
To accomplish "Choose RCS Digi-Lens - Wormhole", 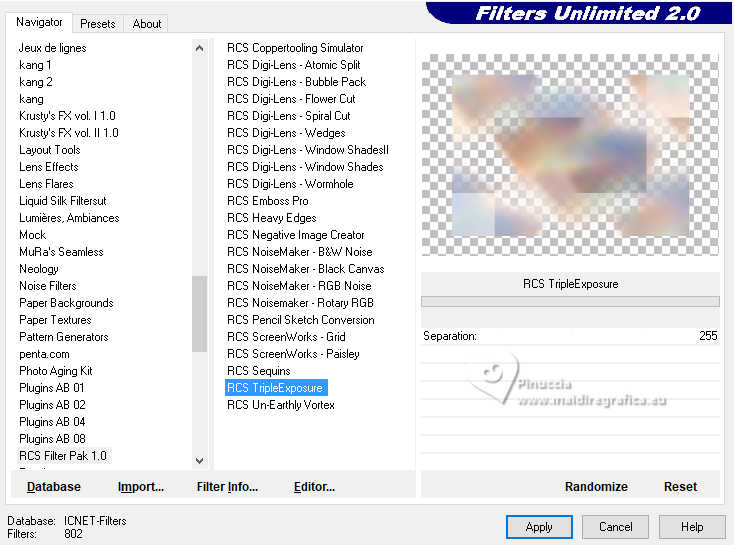I will 290,184.
